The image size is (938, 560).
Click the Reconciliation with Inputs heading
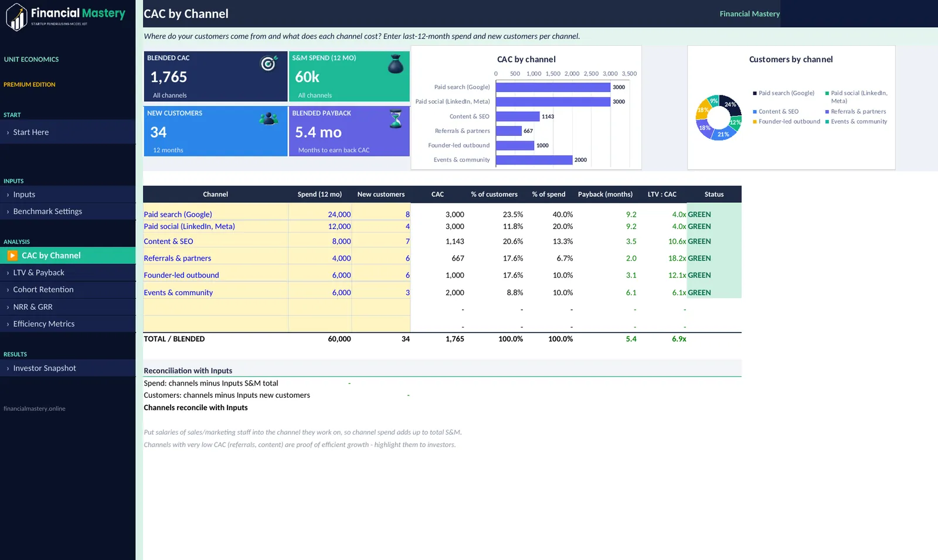[x=188, y=371]
